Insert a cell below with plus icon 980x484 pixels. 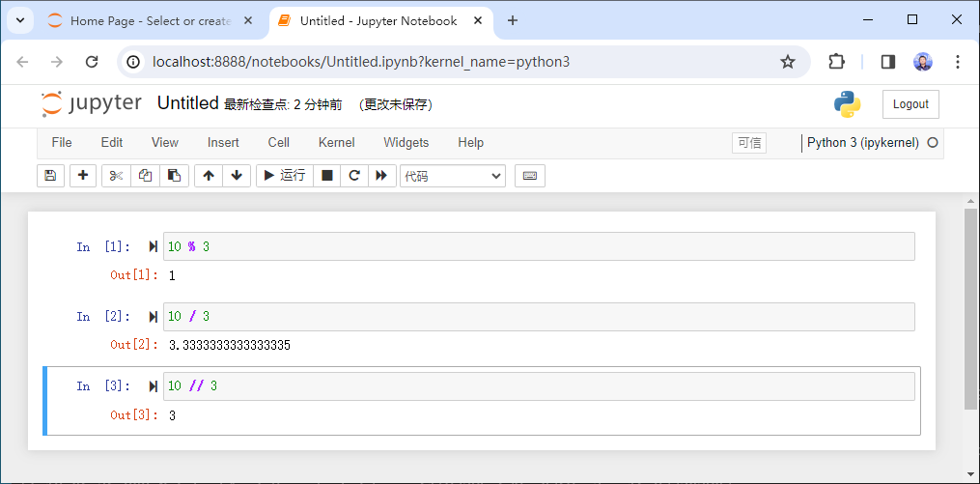point(83,175)
